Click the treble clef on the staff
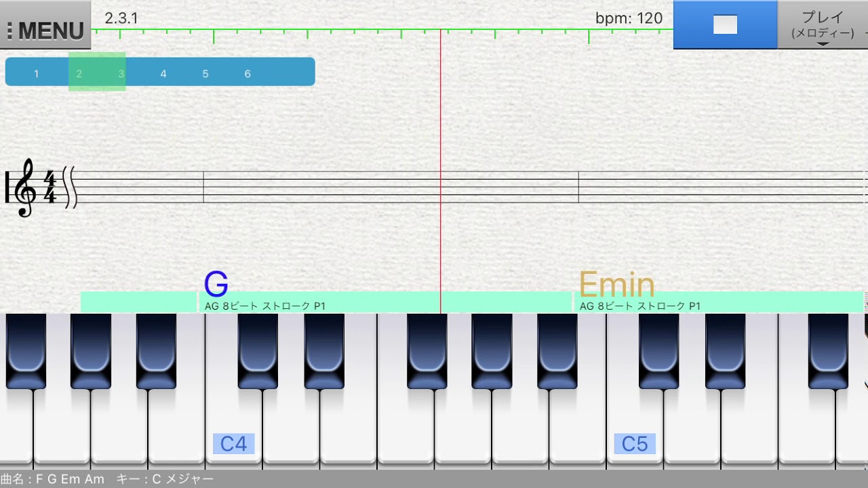868x488 pixels. pyautogui.click(x=26, y=187)
